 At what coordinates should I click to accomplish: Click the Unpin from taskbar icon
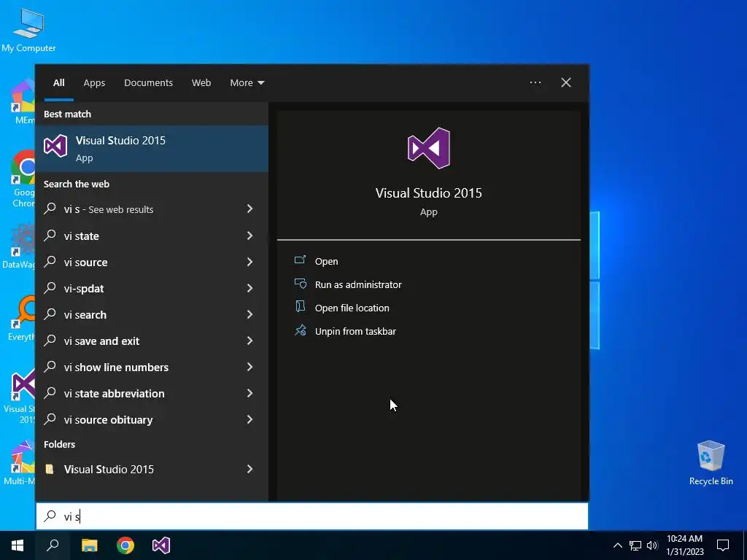coord(300,330)
